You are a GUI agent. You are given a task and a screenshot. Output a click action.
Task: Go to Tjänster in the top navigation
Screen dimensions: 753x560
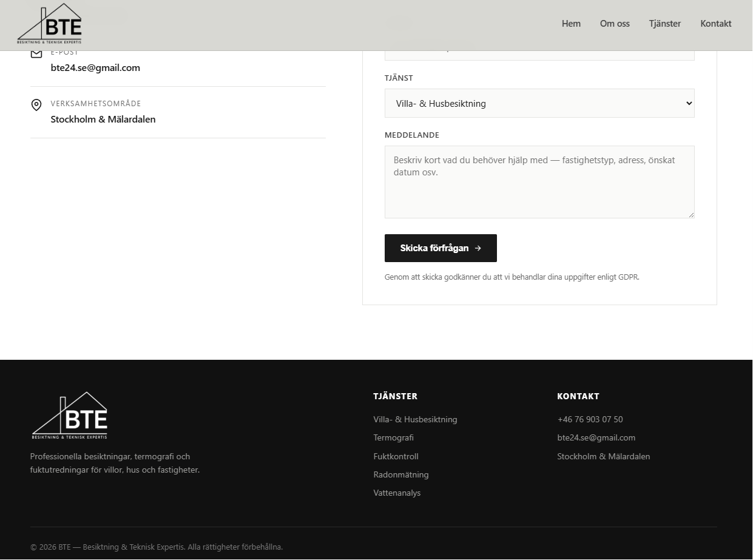coord(665,24)
